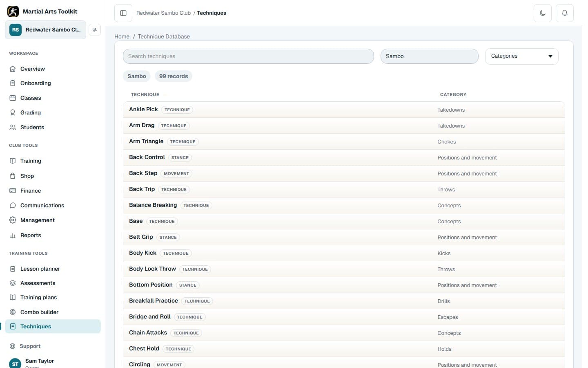Screen dimensions: 588x368
Task: Open the Back Trip technique
Action: pos(344,189)
